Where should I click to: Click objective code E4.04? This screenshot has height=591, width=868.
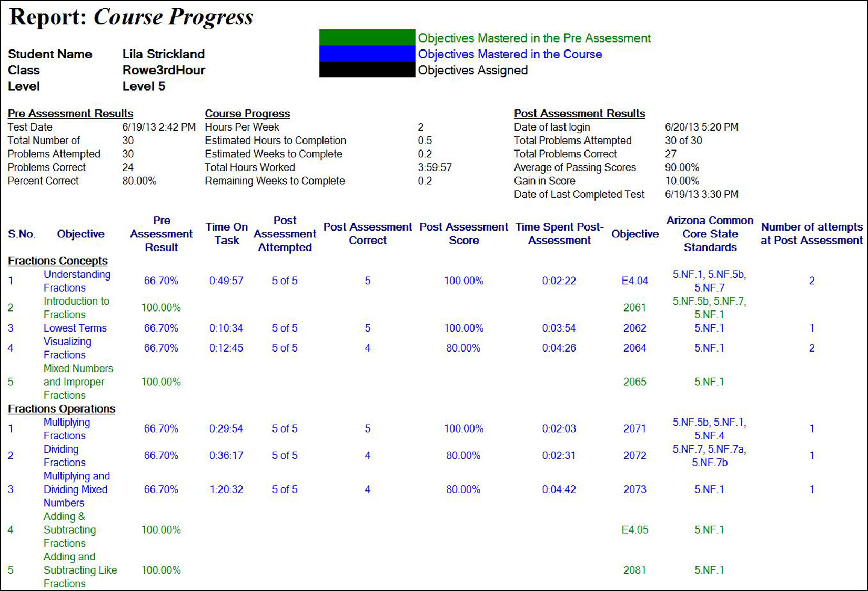(634, 281)
